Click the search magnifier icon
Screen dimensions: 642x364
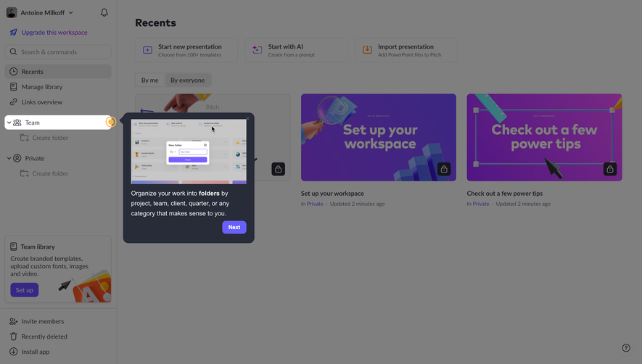click(x=14, y=52)
